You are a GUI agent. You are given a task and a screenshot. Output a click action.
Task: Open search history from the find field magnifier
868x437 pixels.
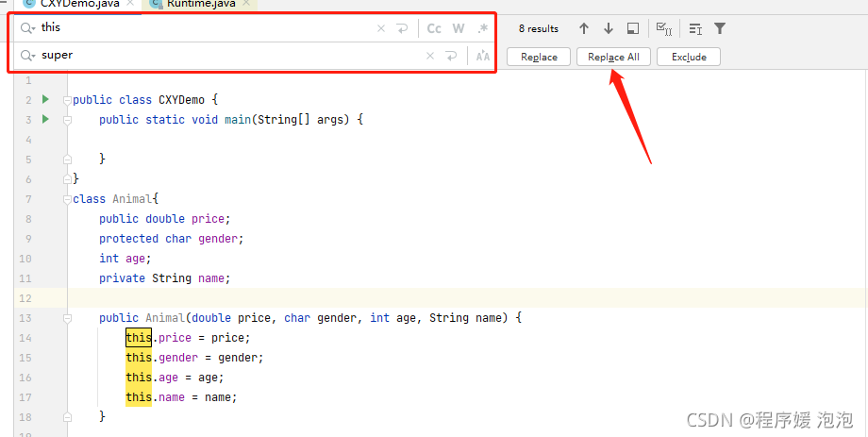[27, 28]
